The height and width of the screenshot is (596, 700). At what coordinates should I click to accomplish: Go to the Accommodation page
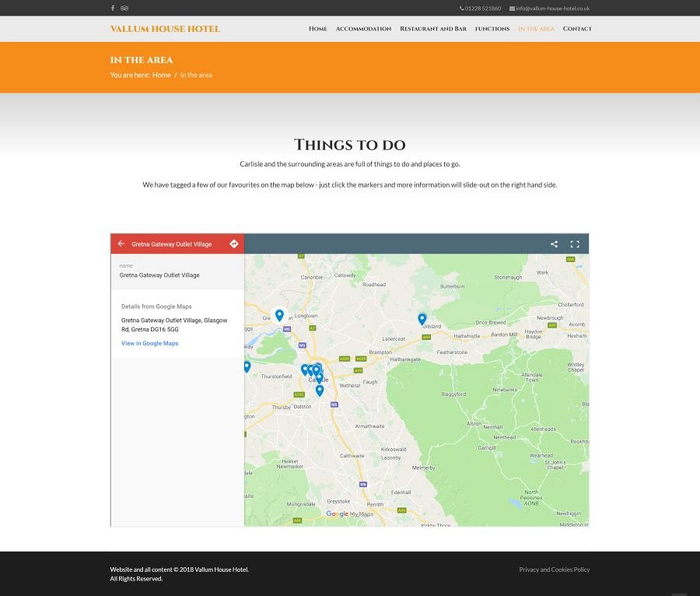(363, 29)
